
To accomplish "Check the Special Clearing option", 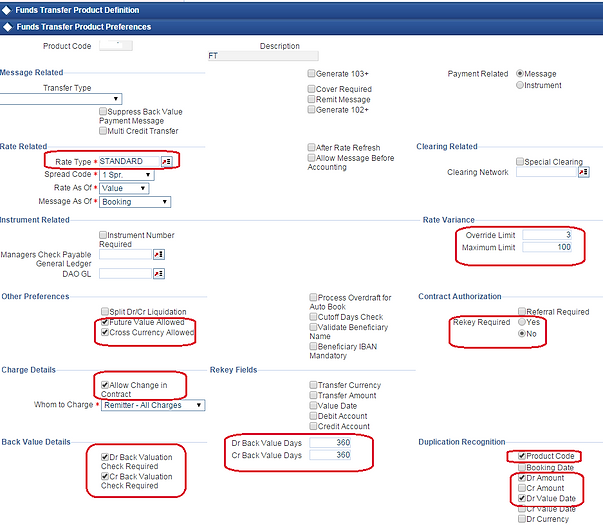I will tap(520, 162).
